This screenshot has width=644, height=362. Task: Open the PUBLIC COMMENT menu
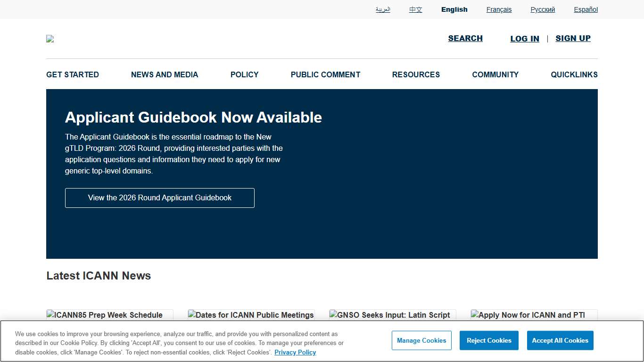tap(325, 74)
